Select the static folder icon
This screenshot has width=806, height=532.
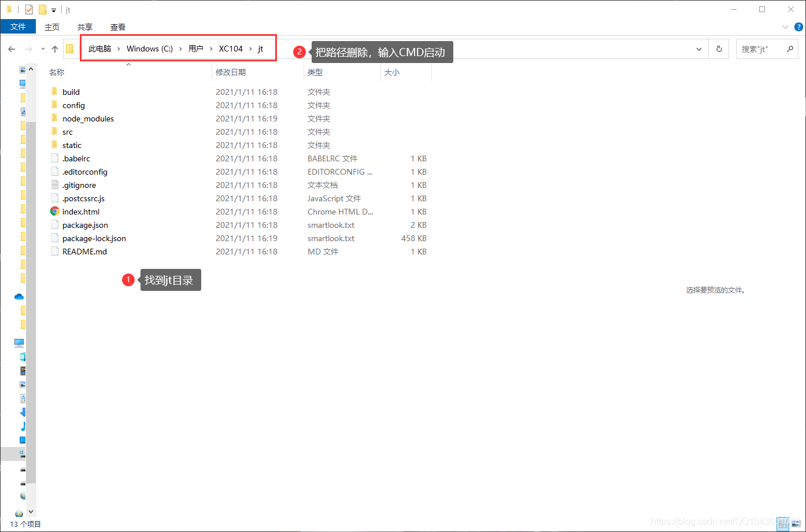tap(54, 145)
